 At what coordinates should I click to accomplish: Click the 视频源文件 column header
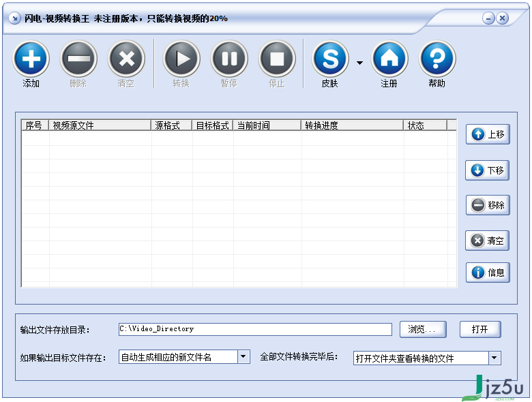(100, 125)
